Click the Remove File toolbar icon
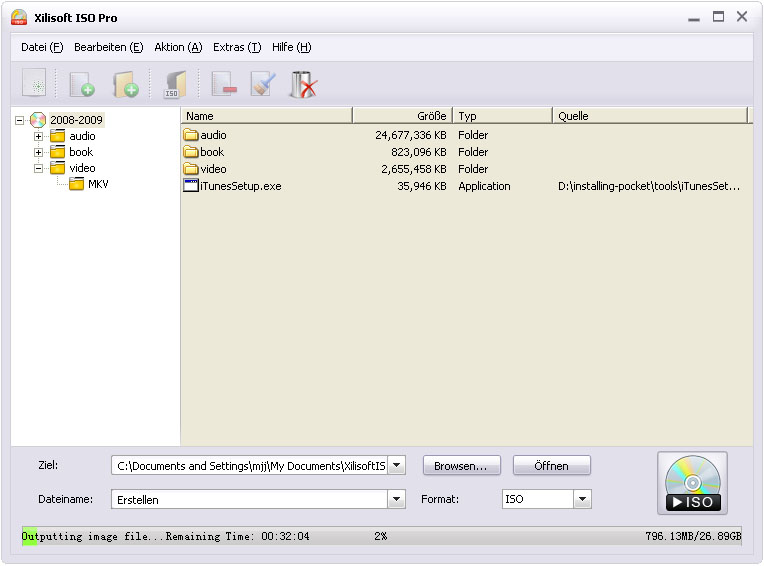Image resolution: width=764 pixels, height=566 pixels. [x=224, y=84]
